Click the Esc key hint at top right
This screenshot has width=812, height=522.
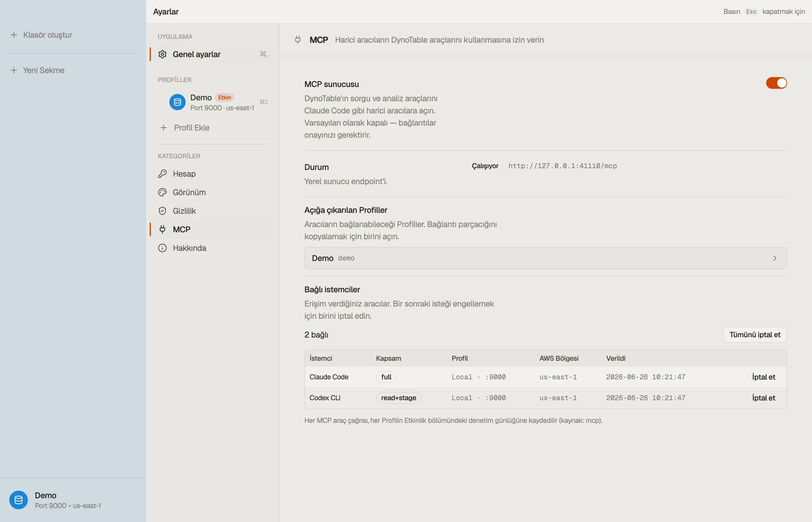pos(751,12)
